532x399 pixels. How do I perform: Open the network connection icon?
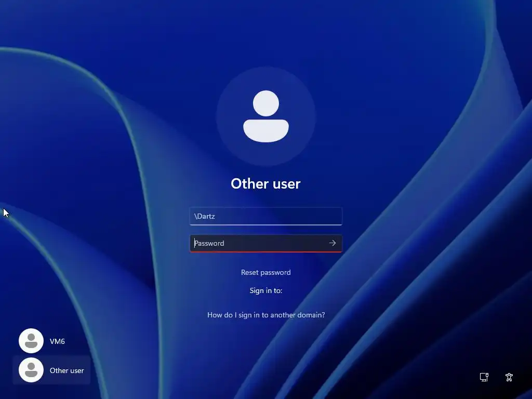484,377
